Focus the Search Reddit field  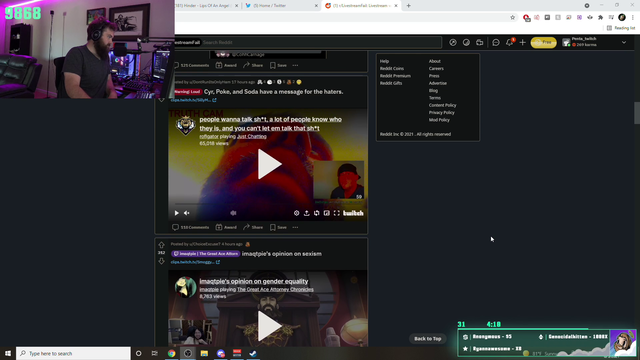[322, 42]
